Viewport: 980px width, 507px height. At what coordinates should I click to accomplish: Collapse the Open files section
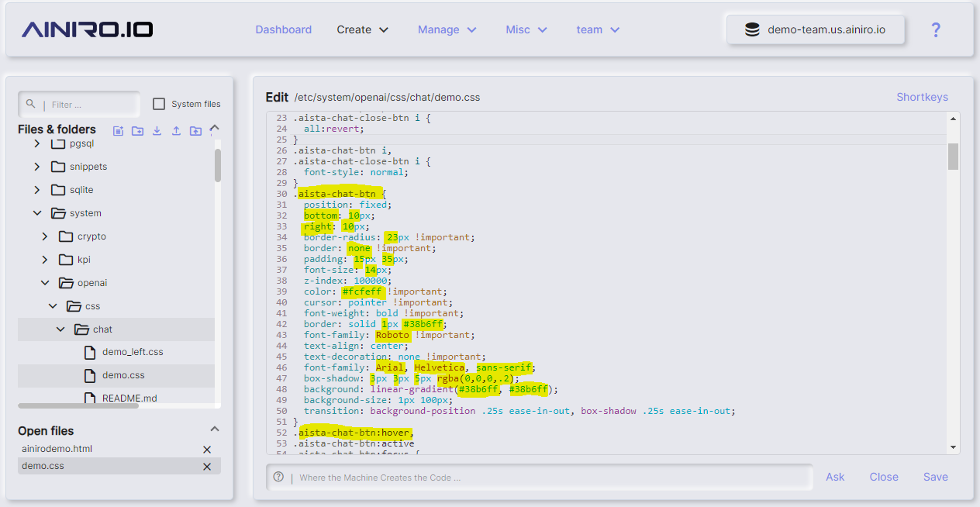[x=215, y=429]
